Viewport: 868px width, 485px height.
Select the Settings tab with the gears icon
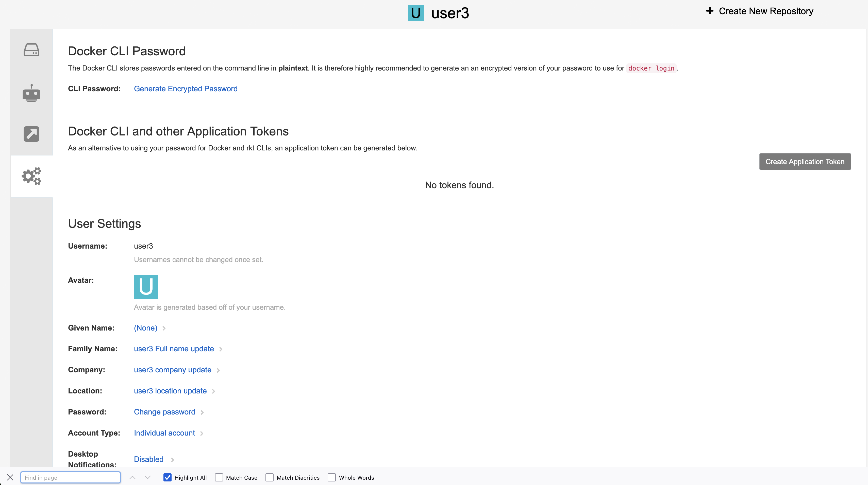[x=31, y=176]
